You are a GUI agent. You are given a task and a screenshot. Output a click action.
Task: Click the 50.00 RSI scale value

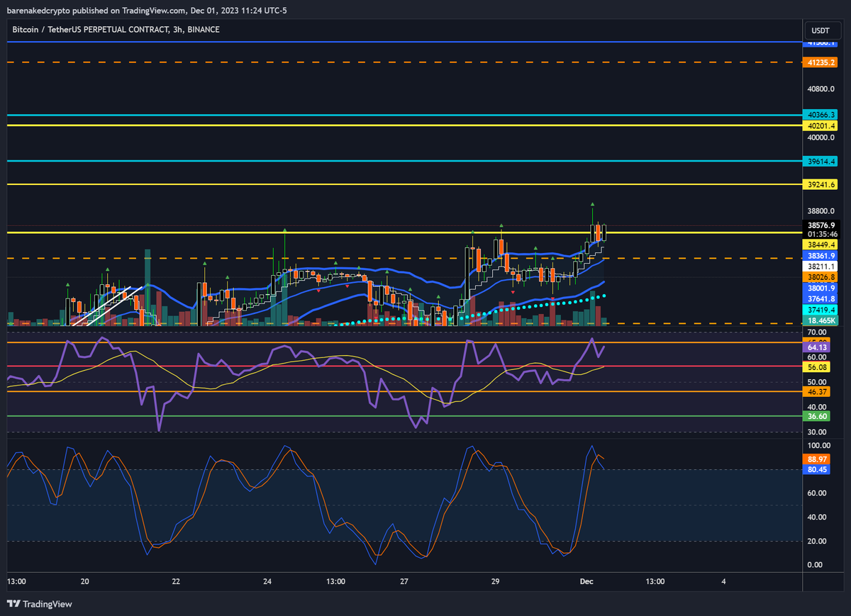click(818, 382)
